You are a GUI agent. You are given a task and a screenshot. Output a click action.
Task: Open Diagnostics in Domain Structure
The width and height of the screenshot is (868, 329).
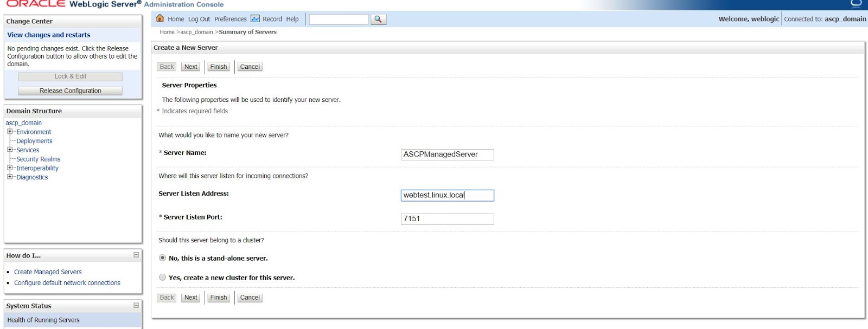point(32,177)
